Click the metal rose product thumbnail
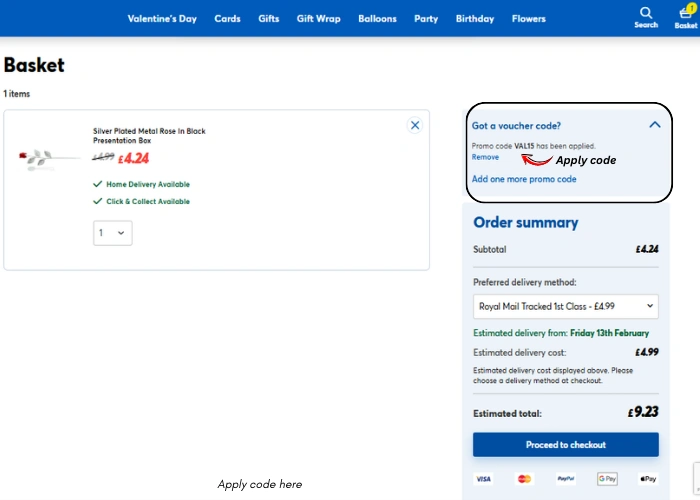This screenshot has width=700, height=500. coord(48,158)
